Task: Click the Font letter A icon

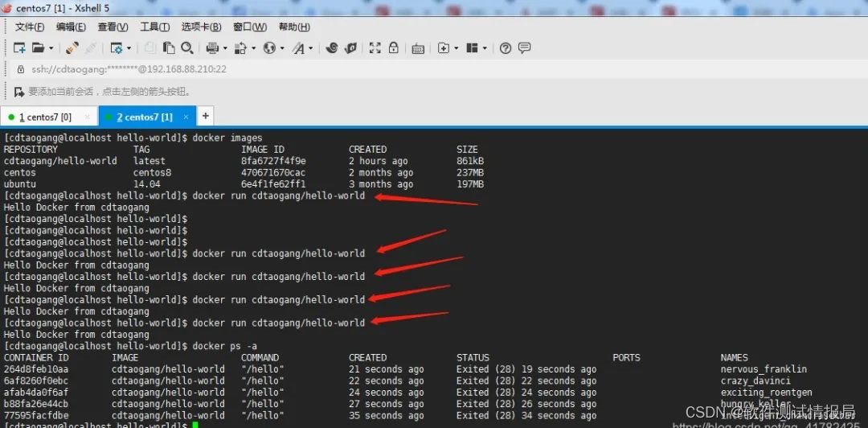Action: 298,48
